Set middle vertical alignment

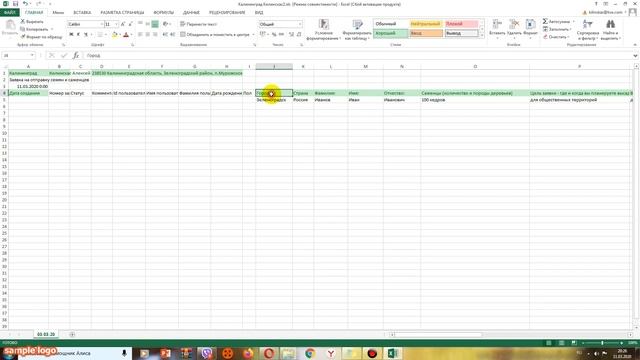click(148, 24)
